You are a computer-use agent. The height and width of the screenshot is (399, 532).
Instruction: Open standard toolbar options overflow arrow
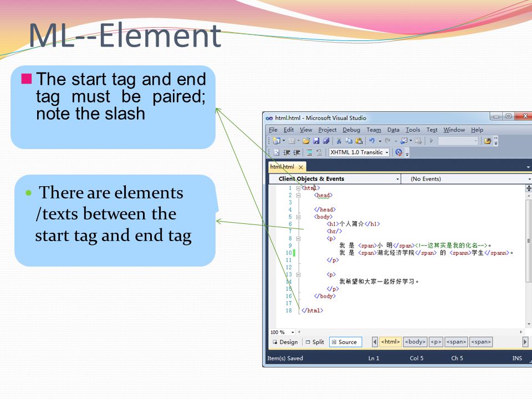(x=495, y=141)
